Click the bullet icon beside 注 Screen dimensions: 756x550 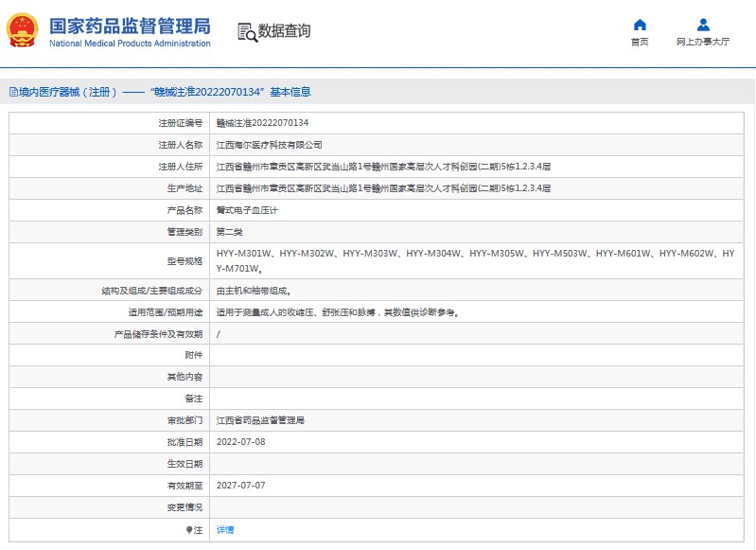click(189, 530)
